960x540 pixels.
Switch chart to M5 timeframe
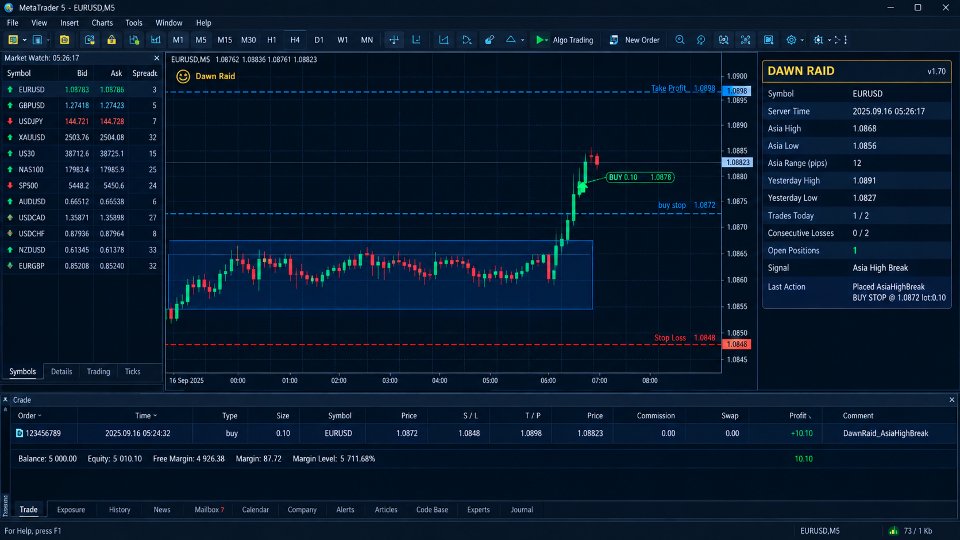pos(201,40)
